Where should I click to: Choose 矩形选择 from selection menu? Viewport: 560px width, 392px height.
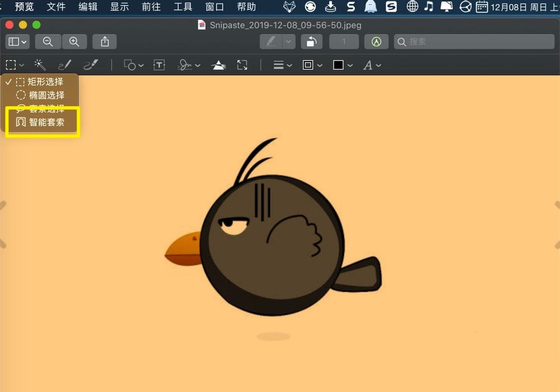(x=40, y=82)
